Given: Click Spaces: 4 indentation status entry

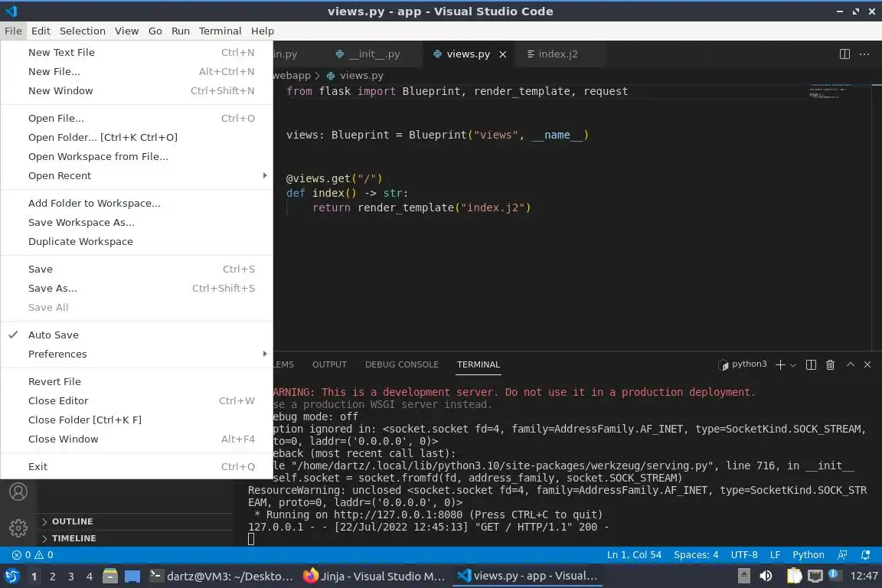Looking at the screenshot, I should coord(696,555).
